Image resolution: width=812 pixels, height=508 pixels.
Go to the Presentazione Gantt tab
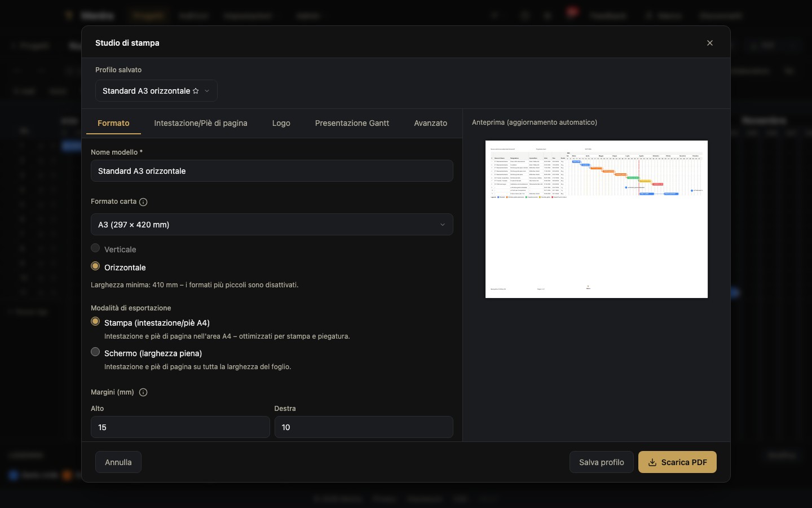[352, 123]
